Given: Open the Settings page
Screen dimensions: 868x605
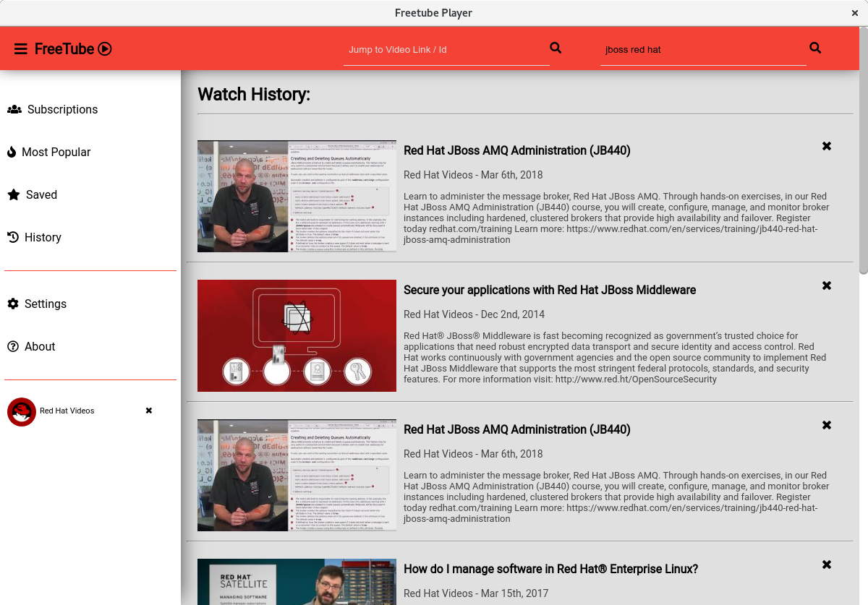Looking at the screenshot, I should (x=45, y=304).
